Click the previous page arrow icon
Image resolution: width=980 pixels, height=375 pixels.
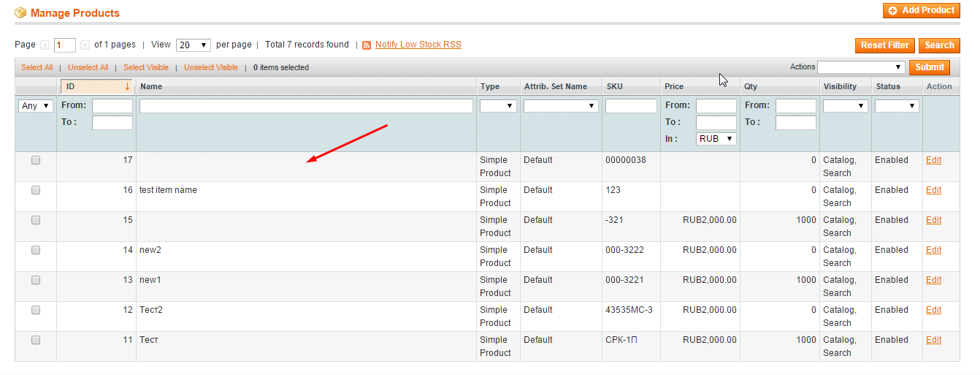click(45, 45)
